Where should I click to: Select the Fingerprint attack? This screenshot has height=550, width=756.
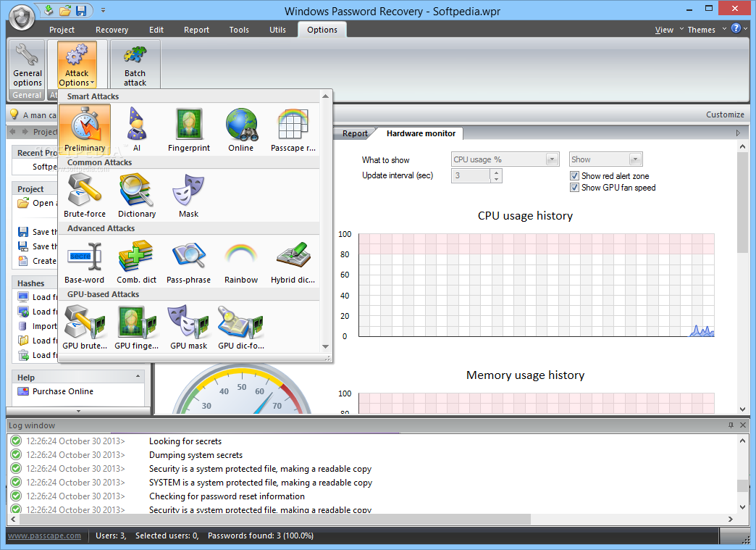click(188, 129)
